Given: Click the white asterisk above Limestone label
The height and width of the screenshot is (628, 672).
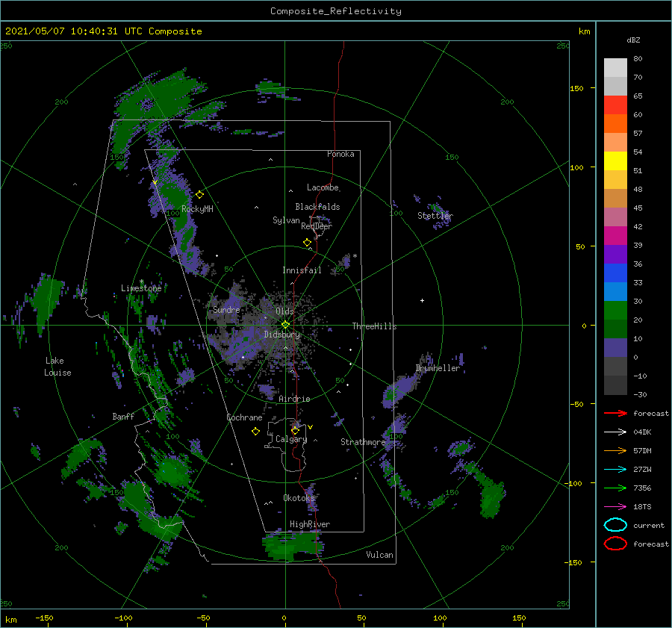Looking at the screenshot, I should click(141, 282).
